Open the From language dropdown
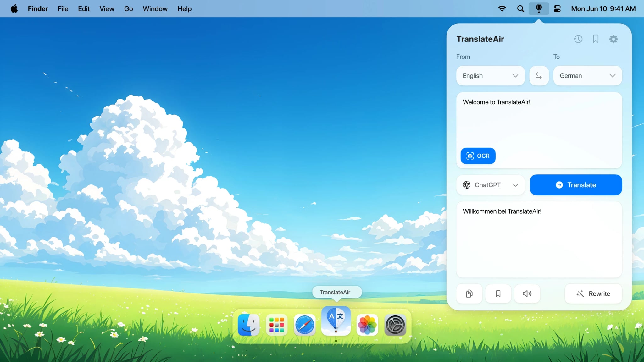The image size is (644, 362). click(490, 75)
